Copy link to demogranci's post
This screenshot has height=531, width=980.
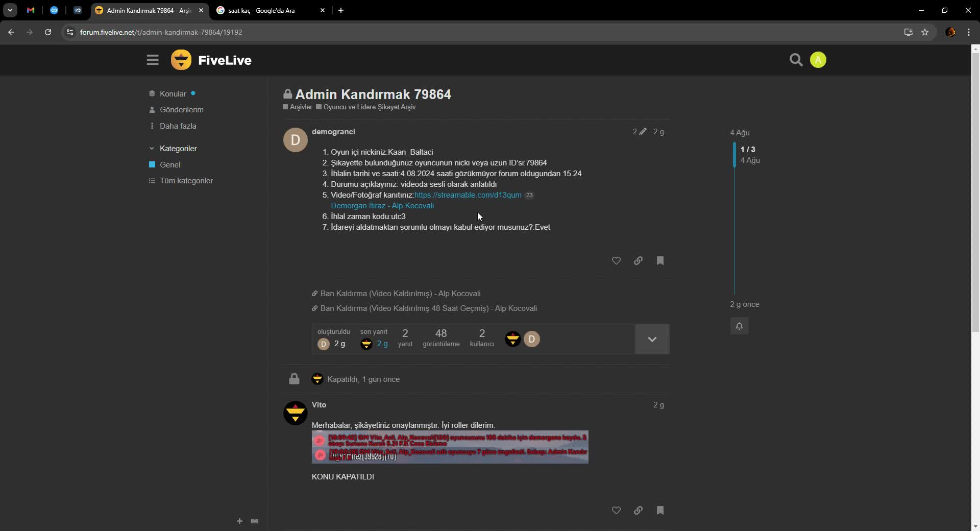[638, 261]
